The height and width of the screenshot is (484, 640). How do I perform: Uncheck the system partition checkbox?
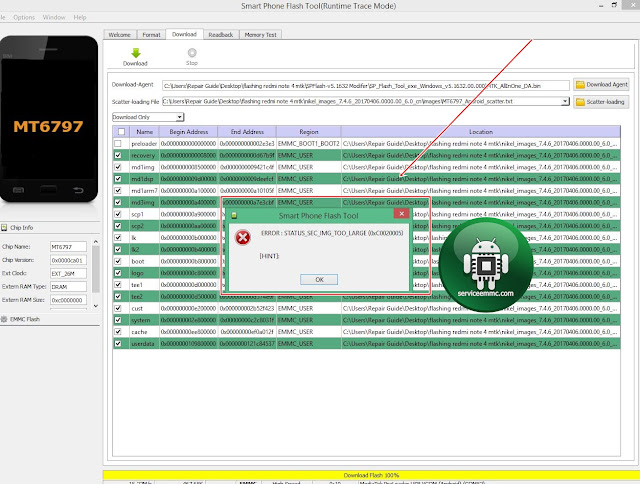[118, 320]
